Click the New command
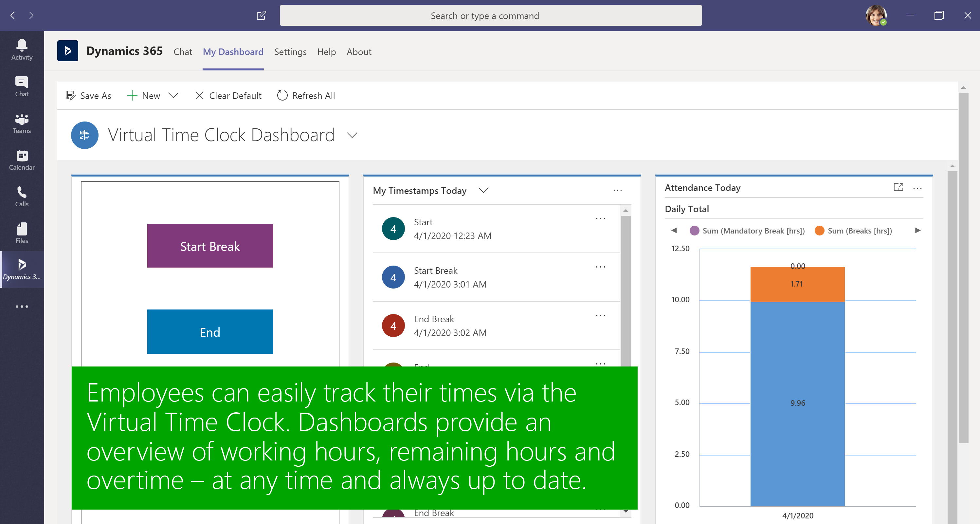980x524 pixels. coord(143,96)
